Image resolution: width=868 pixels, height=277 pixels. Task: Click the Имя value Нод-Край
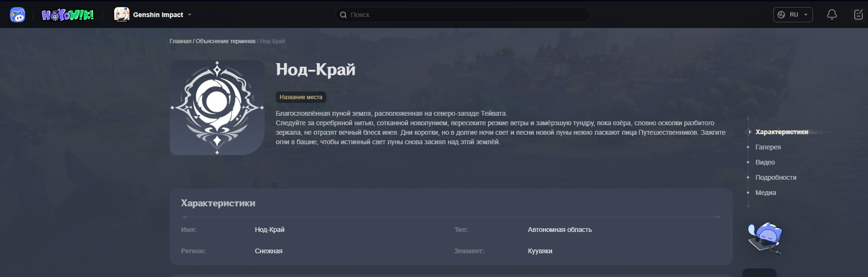point(270,230)
